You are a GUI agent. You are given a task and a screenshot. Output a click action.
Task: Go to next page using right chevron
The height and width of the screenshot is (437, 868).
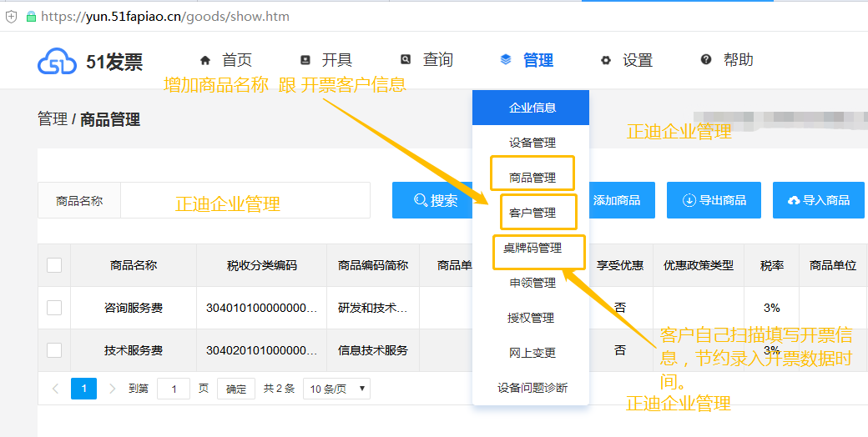pyautogui.click(x=113, y=389)
